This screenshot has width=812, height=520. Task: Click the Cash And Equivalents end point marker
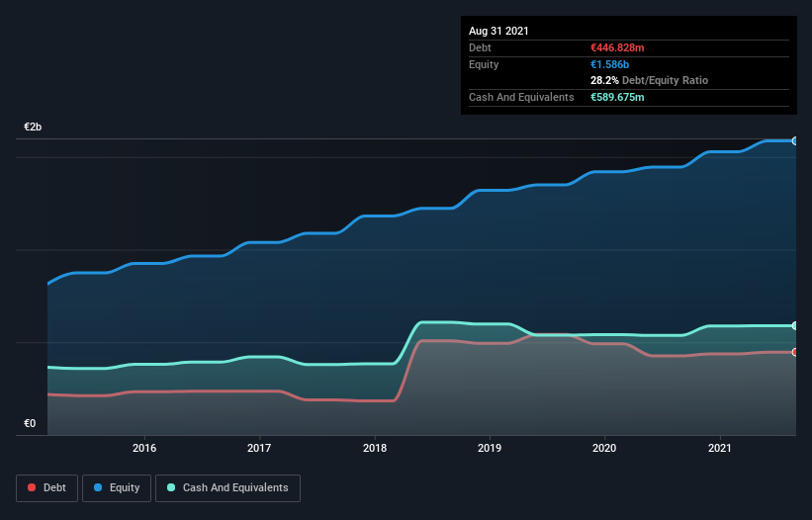795,325
